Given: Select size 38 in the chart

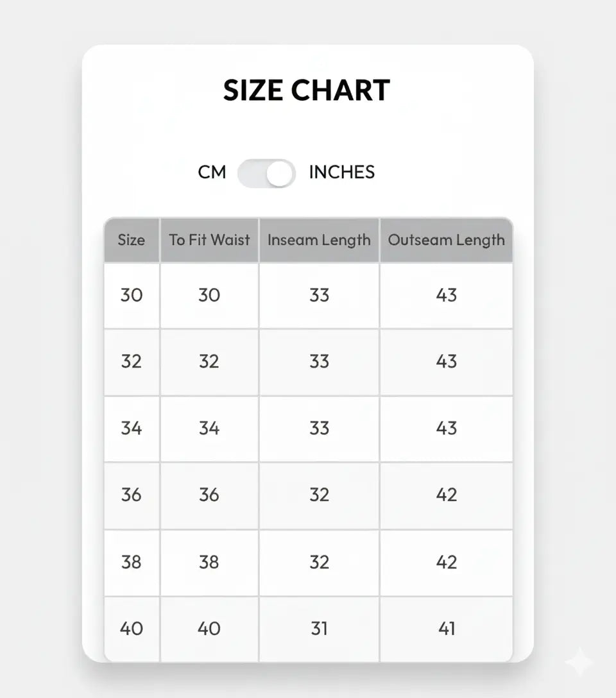Looking at the screenshot, I should [131, 562].
